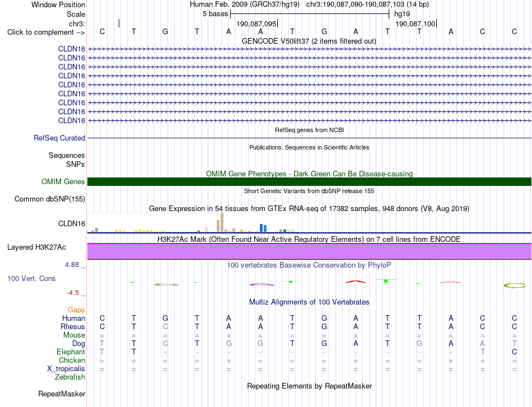
Task: Click the first CLDN16 transcript arrow line
Action: tap(309, 49)
